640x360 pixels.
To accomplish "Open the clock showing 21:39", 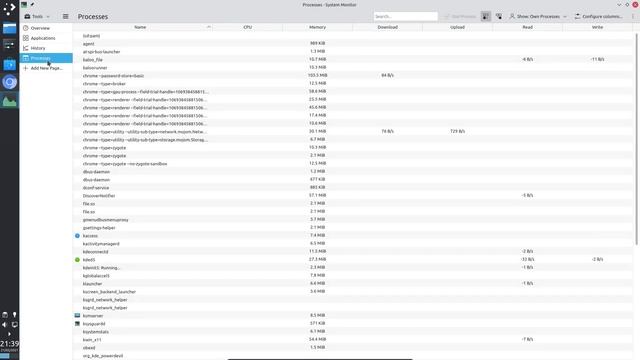I will click(x=9, y=344).
